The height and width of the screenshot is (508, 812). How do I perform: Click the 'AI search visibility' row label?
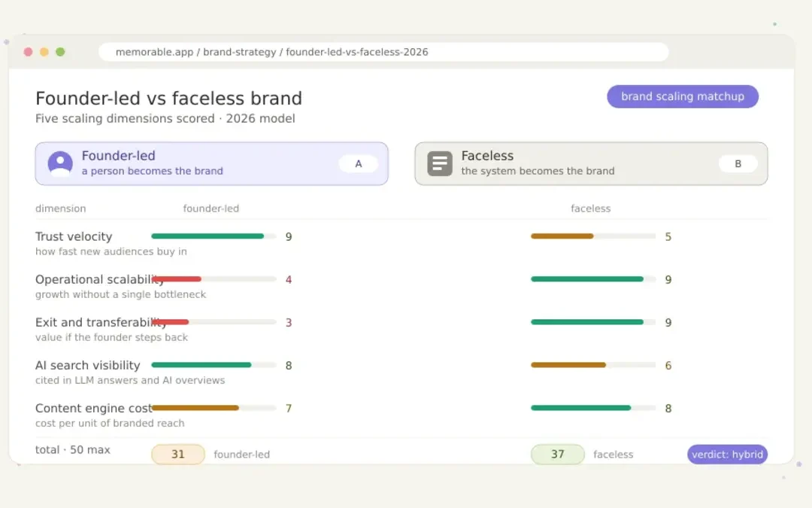pos(87,366)
